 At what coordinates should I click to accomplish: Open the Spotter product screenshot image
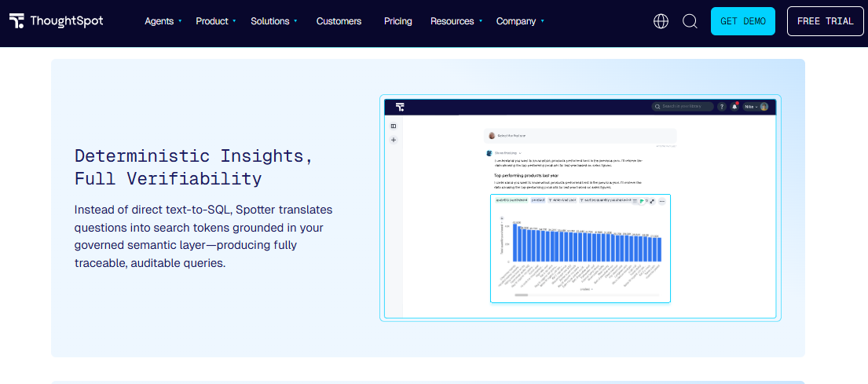coord(580,208)
